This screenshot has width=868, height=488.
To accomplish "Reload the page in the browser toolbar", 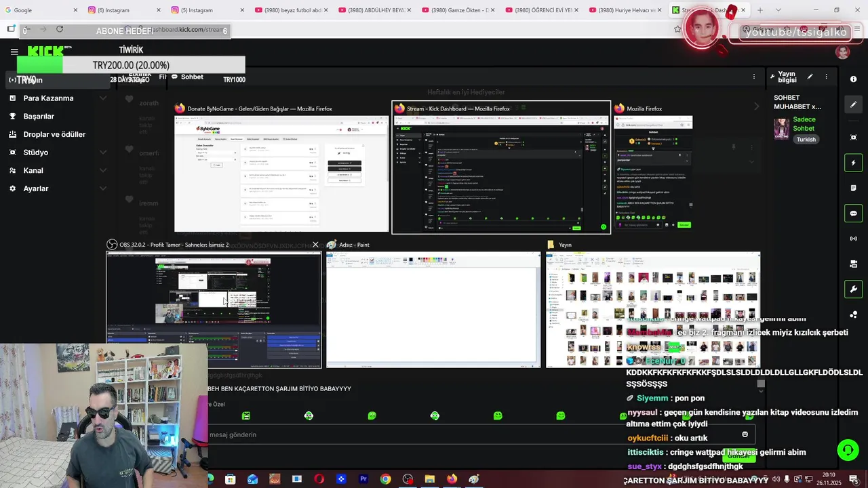I will [x=60, y=29].
